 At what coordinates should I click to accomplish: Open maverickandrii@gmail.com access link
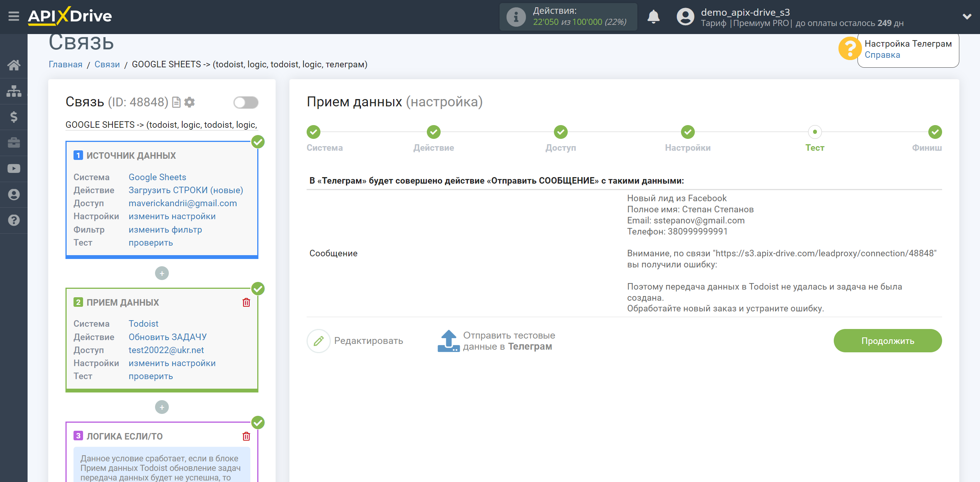point(183,203)
